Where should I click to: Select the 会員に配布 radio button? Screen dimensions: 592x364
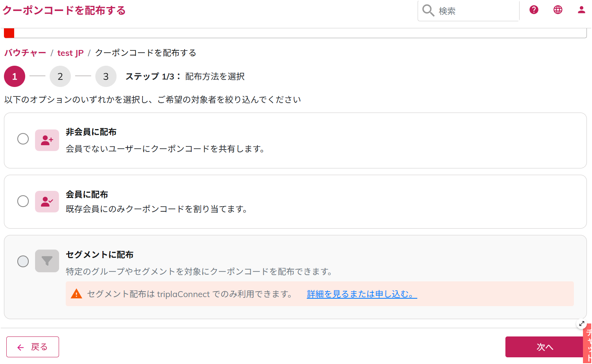point(23,201)
